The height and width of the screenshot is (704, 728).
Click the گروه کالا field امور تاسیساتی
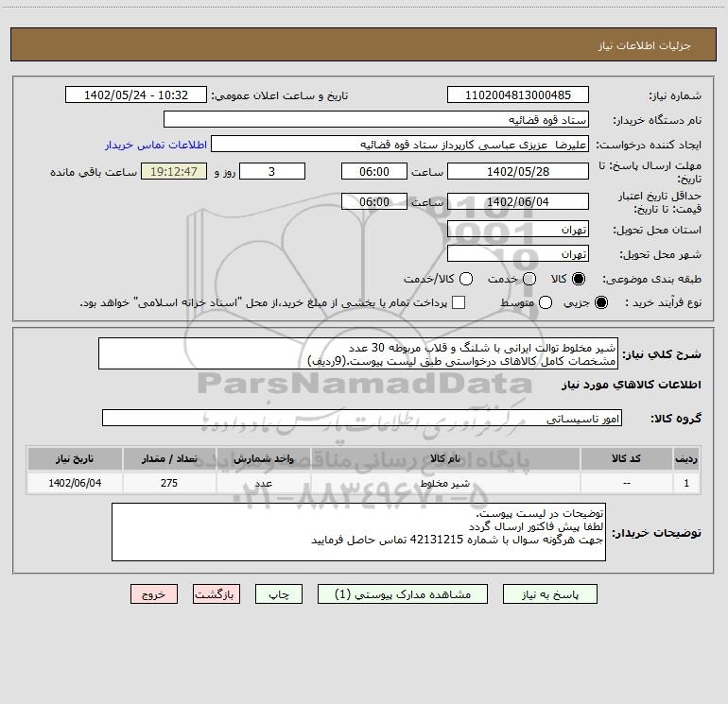click(362, 418)
